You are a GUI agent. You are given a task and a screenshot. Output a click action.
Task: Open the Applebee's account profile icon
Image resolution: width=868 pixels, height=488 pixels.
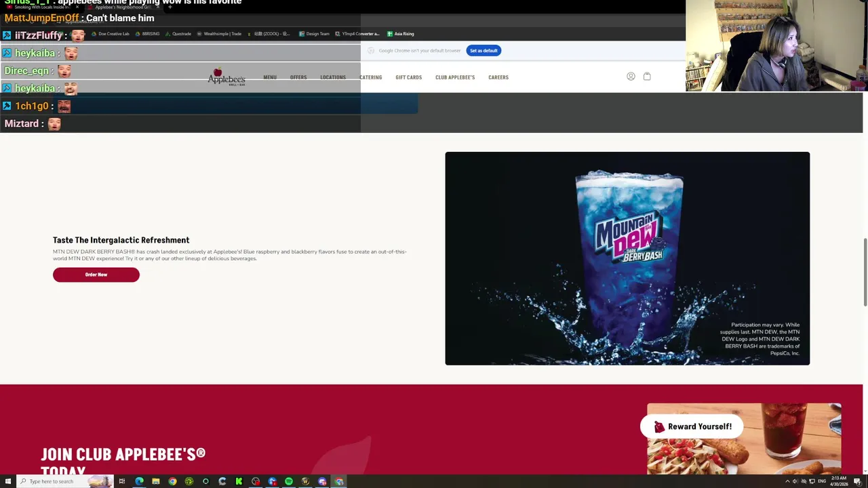(631, 77)
